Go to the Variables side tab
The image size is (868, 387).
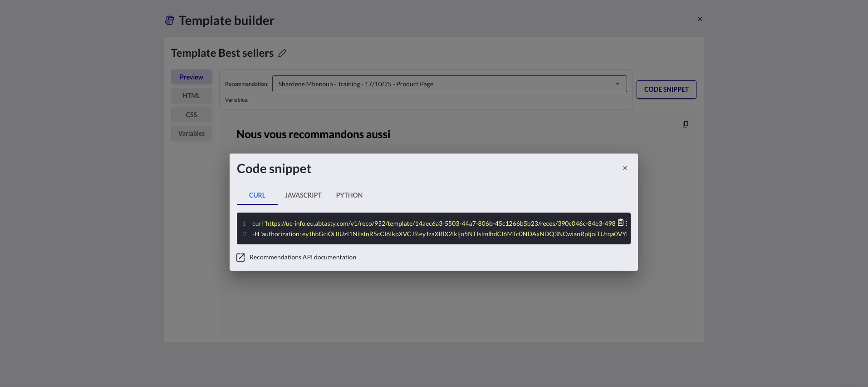click(191, 134)
